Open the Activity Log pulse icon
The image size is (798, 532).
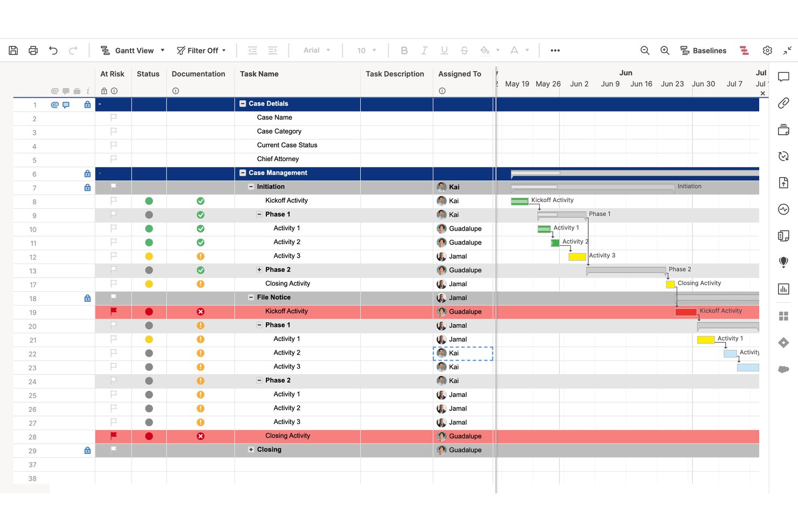click(783, 209)
